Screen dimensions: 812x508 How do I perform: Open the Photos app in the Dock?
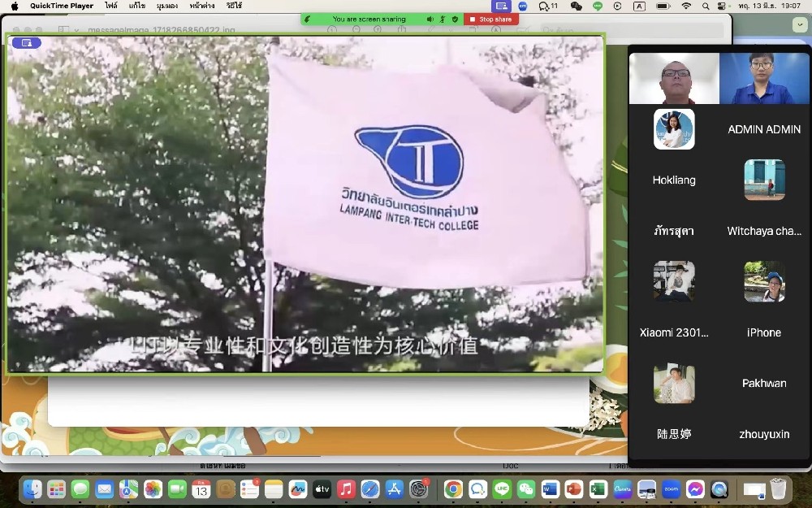pos(153,488)
